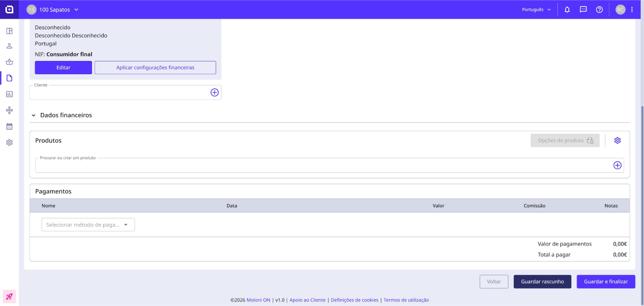
Task: Open the 100 Sapatos company dropdown
Action: 53,9
